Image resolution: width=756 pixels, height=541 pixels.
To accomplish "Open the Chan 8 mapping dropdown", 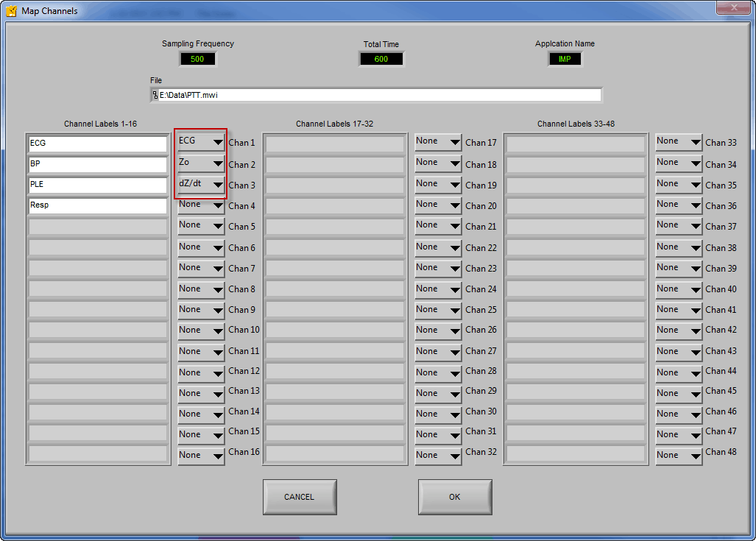I will click(200, 289).
